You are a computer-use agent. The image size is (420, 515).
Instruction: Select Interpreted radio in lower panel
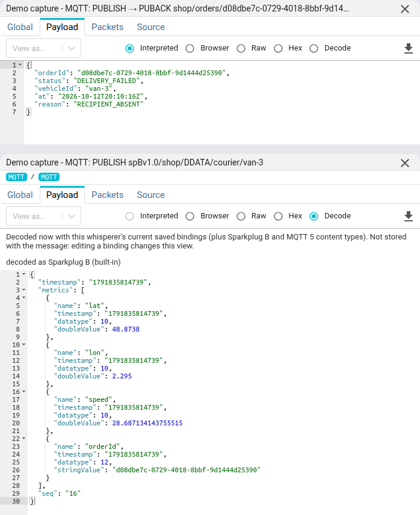(130, 216)
